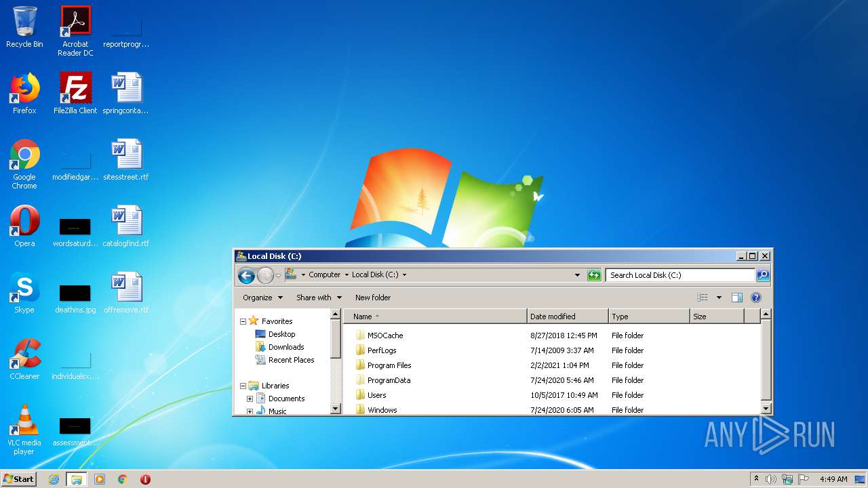Select the springconta document on desktop
The image size is (868, 488).
tap(126, 94)
